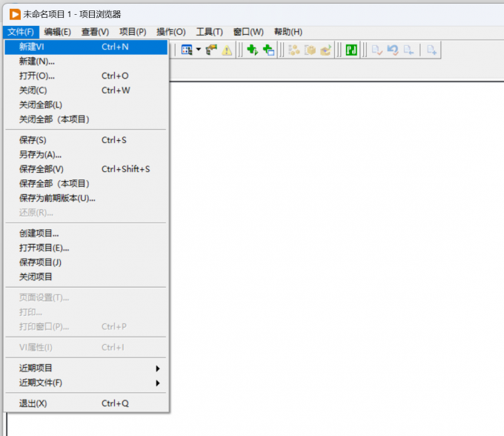Choose 打开项目(E)... menu entry
Image resolution: width=504 pixels, height=436 pixels.
(x=86, y=248)
